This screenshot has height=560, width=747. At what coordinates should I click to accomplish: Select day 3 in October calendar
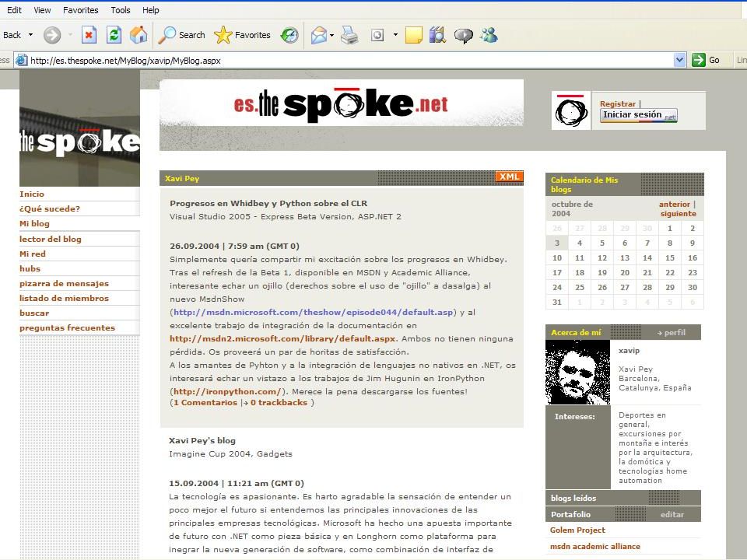[x=557, y=243]
